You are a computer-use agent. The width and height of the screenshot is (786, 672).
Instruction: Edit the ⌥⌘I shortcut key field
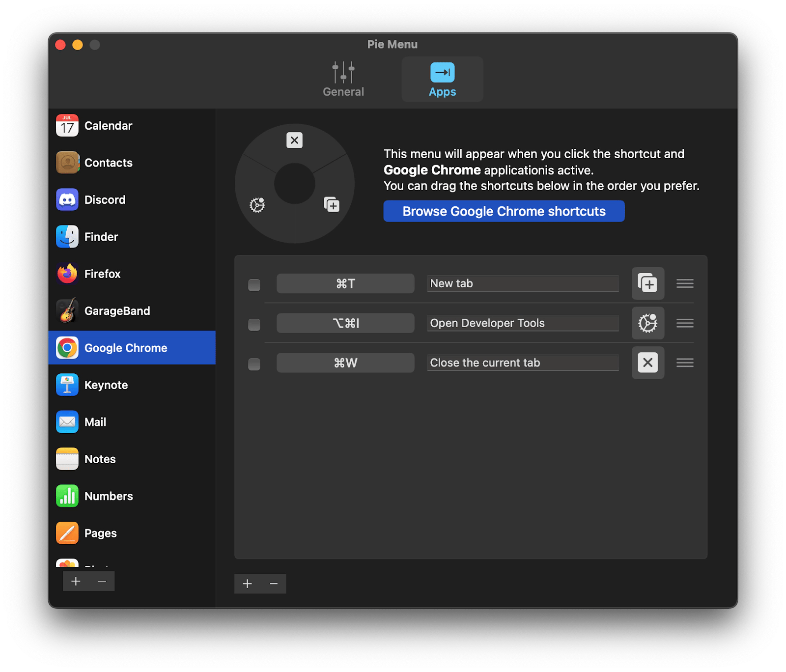345,323
